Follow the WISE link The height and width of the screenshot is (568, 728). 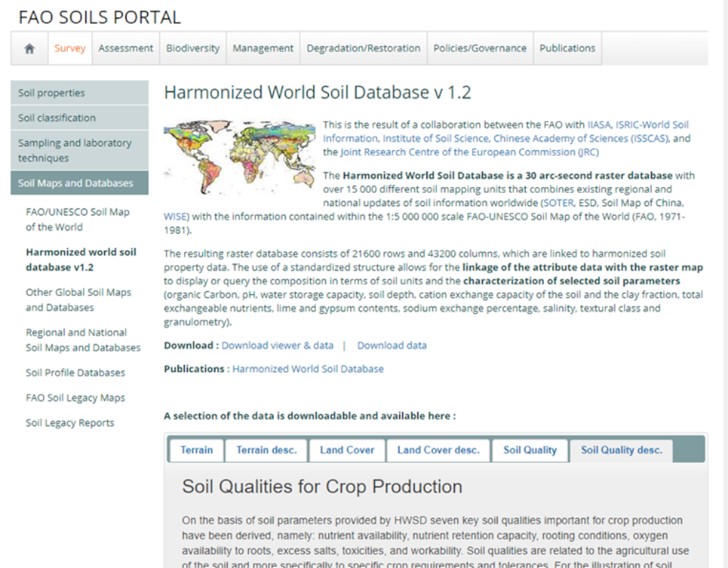pos(175,216)
